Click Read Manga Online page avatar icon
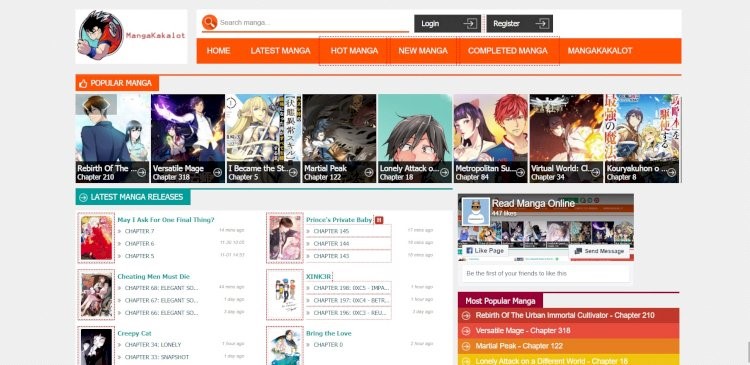The image size is (750, 365). coord(475,211)
